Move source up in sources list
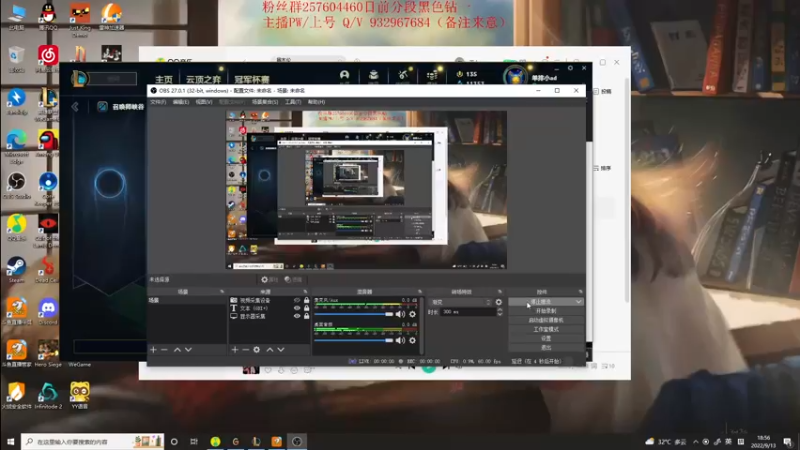The height and width of the screenshot is (450, 800). pos(269,349)
